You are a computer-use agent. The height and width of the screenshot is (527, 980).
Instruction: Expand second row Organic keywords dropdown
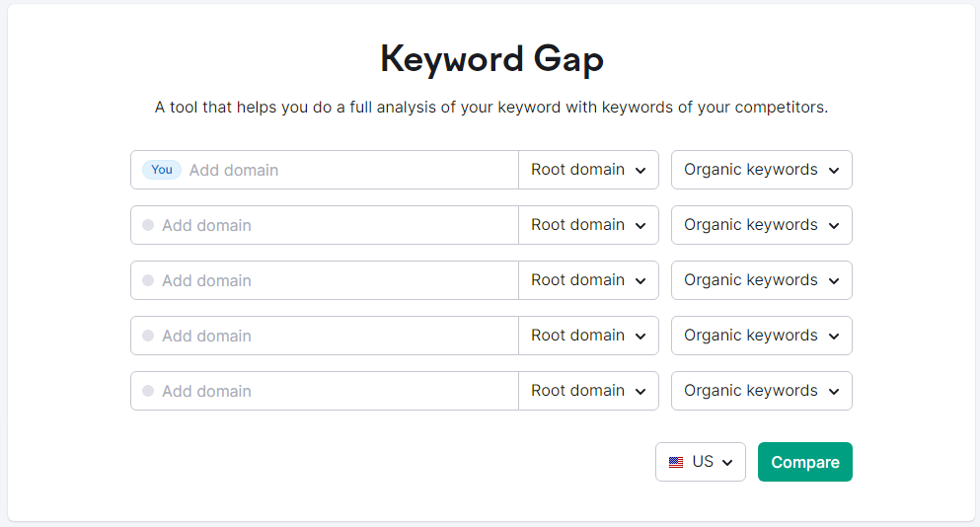(x=761, y=225)
